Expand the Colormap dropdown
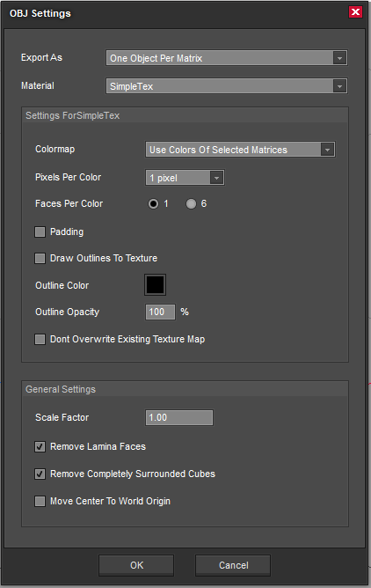 (240, 150)
